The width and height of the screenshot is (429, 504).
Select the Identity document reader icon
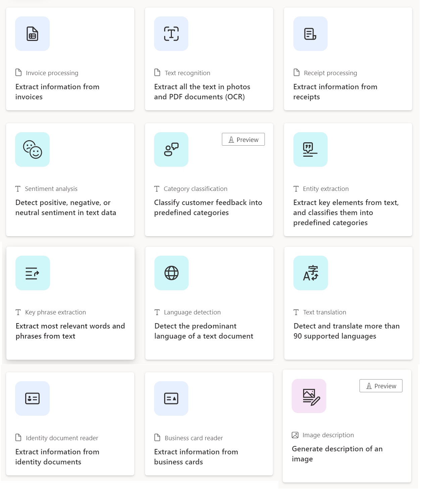(x=32, y=398)
